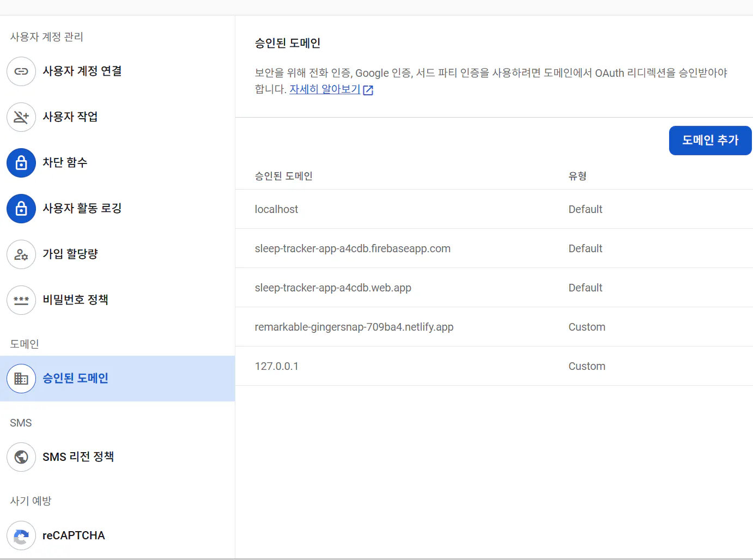Open the reCAPTCHA settings section
This screenshot has height=560, width=753.
pyautogui.click(x=74, y=535)
